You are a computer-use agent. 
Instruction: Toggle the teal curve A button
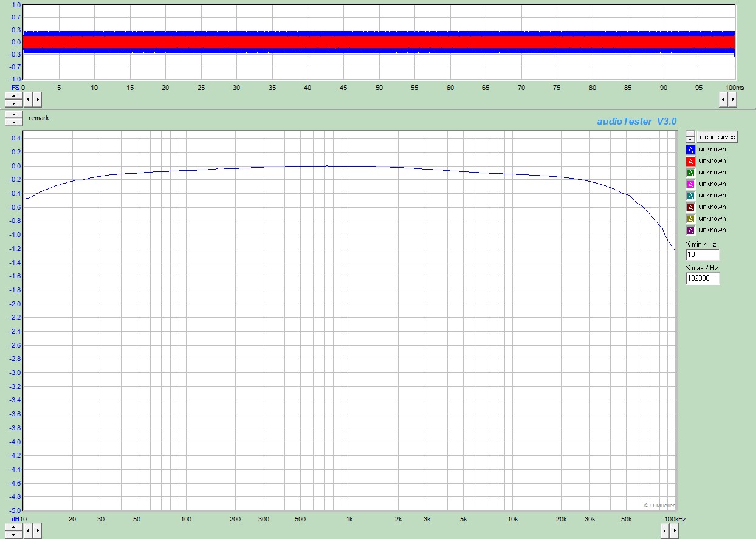click(690, 196)
